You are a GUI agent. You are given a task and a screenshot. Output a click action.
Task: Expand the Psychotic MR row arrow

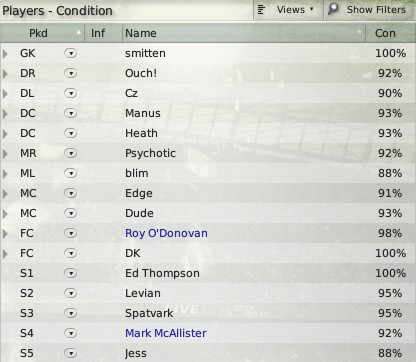coord(5,153)
